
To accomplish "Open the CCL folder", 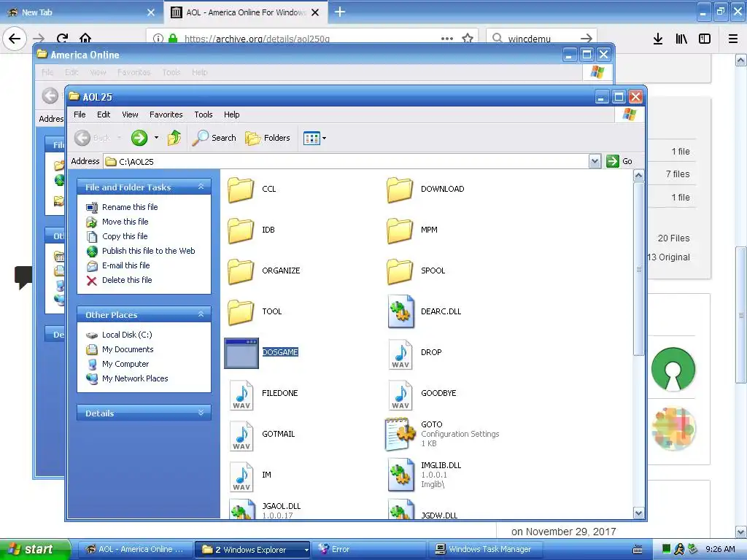I will coord(252,189).
